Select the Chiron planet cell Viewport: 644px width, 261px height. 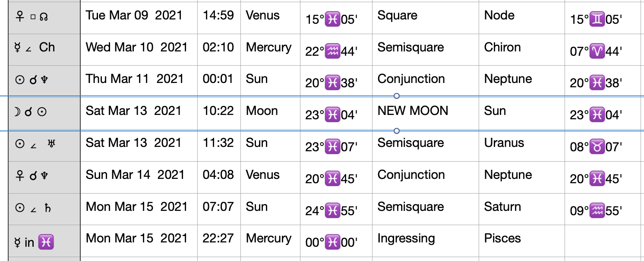522,48
